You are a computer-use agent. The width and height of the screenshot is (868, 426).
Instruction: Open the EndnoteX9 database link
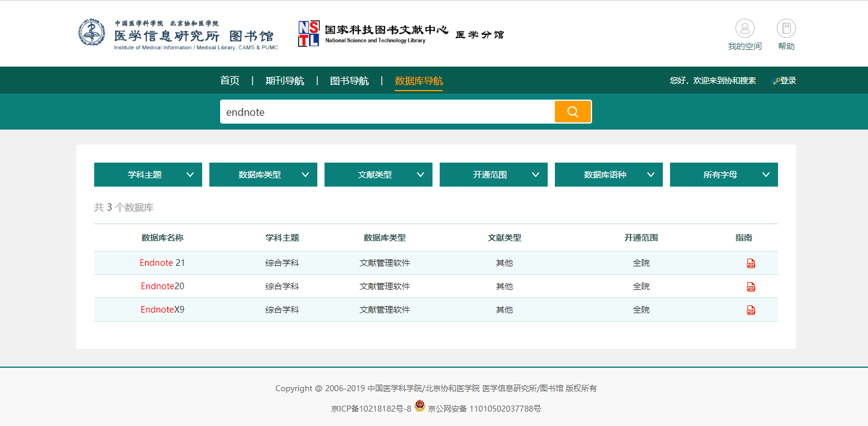pyautogui.click(x=163, y=310)
